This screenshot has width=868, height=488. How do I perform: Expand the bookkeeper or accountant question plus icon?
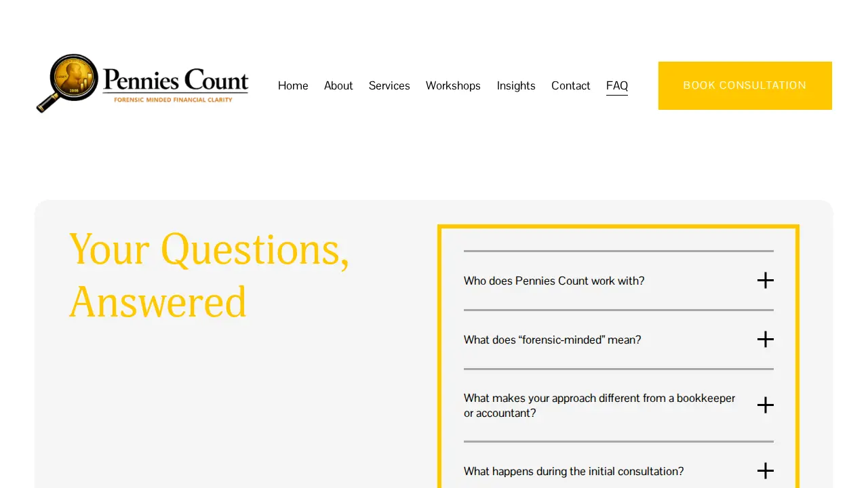coord(765,405)
